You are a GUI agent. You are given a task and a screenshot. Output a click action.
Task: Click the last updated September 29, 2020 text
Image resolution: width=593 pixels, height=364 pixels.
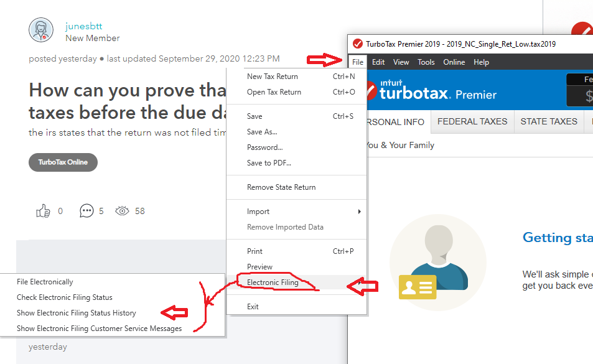click(x=193, y=58)
